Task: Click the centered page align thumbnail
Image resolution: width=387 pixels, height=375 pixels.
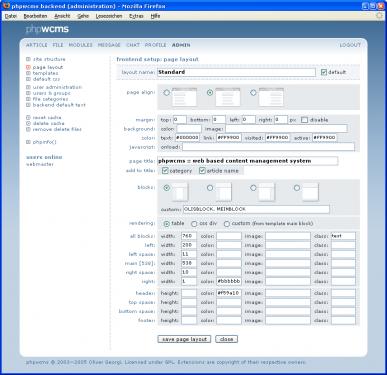Action: pos(228,97)
